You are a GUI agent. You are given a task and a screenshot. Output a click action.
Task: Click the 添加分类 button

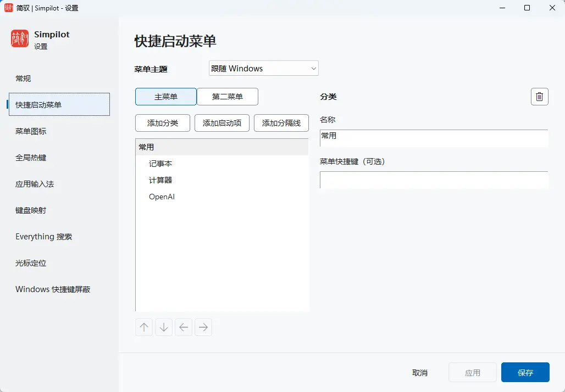click(163, 123)
